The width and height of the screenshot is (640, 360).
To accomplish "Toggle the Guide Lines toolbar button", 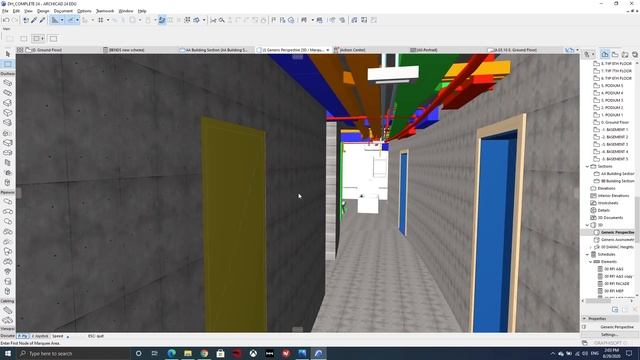I will pyautogui.click(x=55, y=20).
